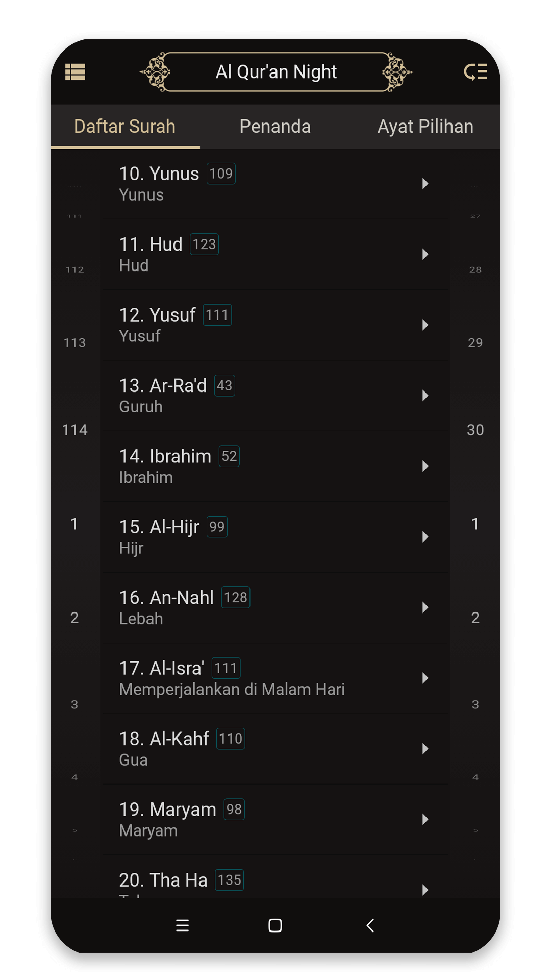Screen dimensions: 551x980
Task: Click the left ornament beside the title
Action: pyautogui.click(x=156, y=72)
